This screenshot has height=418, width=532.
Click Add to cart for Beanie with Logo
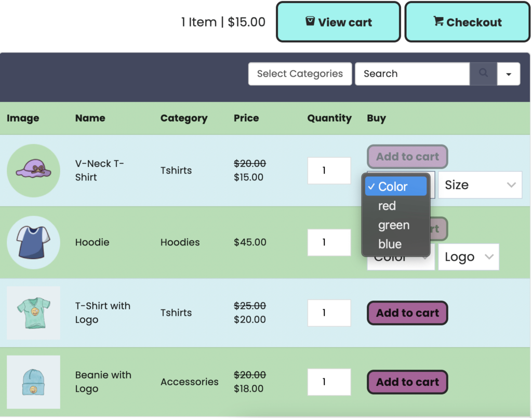click(407, 382)
